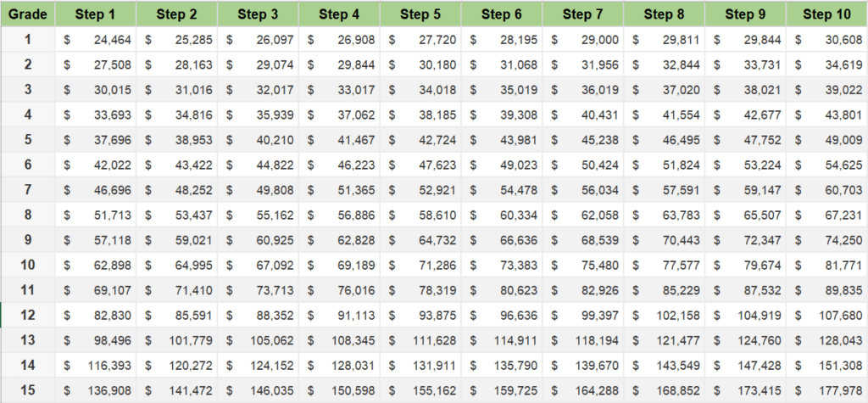Viewport: 868px width, 403px height.
Task: Click cell with value 24,464
Action: click(x=96, y=39)
